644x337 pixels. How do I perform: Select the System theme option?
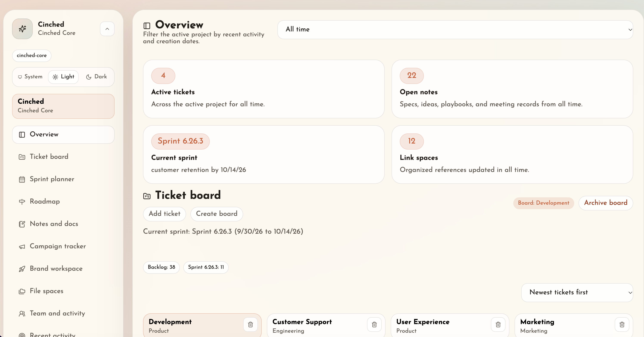coord(30,77)
